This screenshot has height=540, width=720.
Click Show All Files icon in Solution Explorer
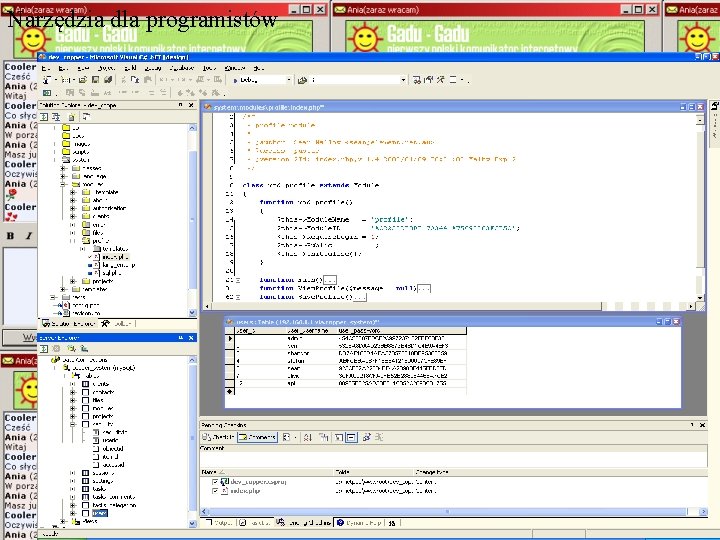click(72, 117)
